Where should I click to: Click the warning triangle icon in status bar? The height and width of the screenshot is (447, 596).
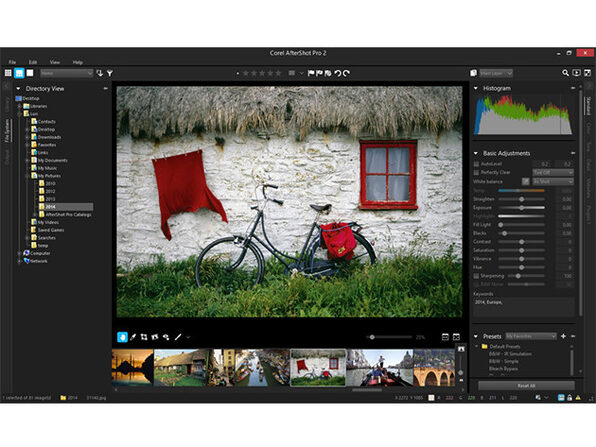point(578,398)
